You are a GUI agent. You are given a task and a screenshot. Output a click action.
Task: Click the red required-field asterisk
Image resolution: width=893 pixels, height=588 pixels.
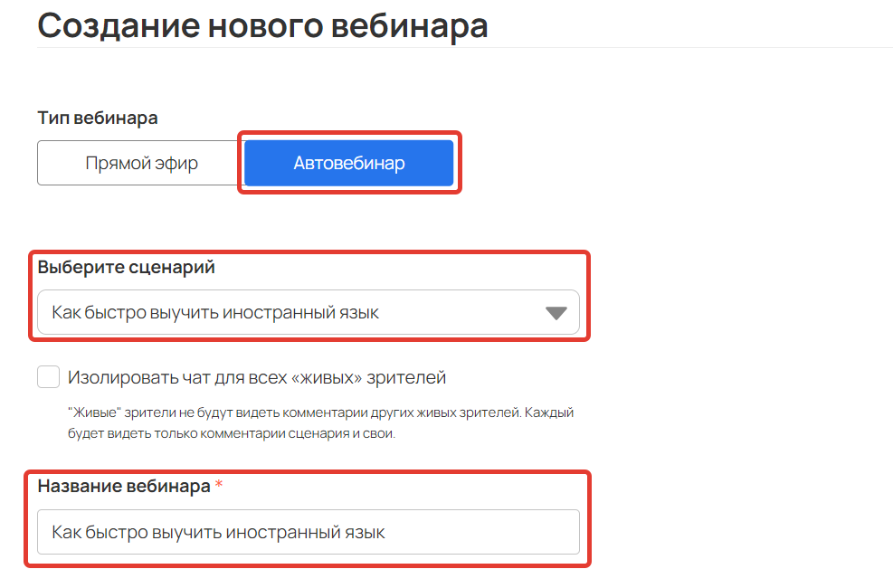[219, 484]
